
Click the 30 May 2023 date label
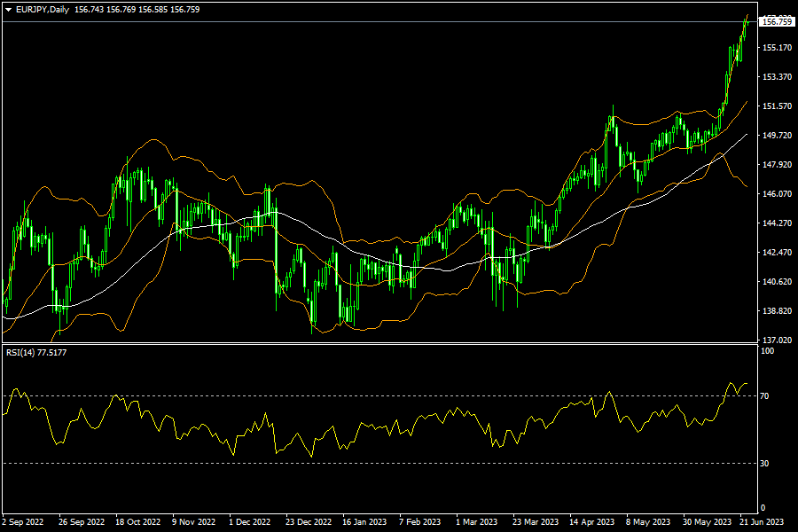(x=707, y=522)
